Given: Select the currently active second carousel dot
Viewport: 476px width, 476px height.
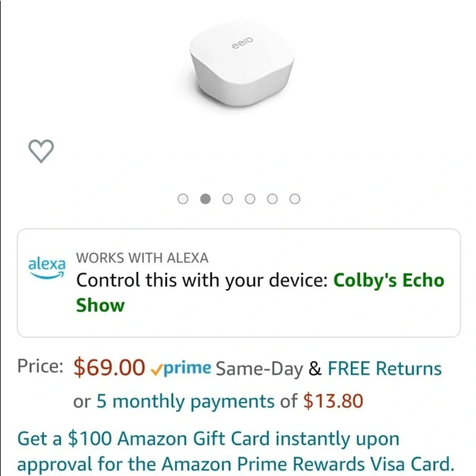Looking at the screenshot, I should pyautogui.click(x=205, y=199).
